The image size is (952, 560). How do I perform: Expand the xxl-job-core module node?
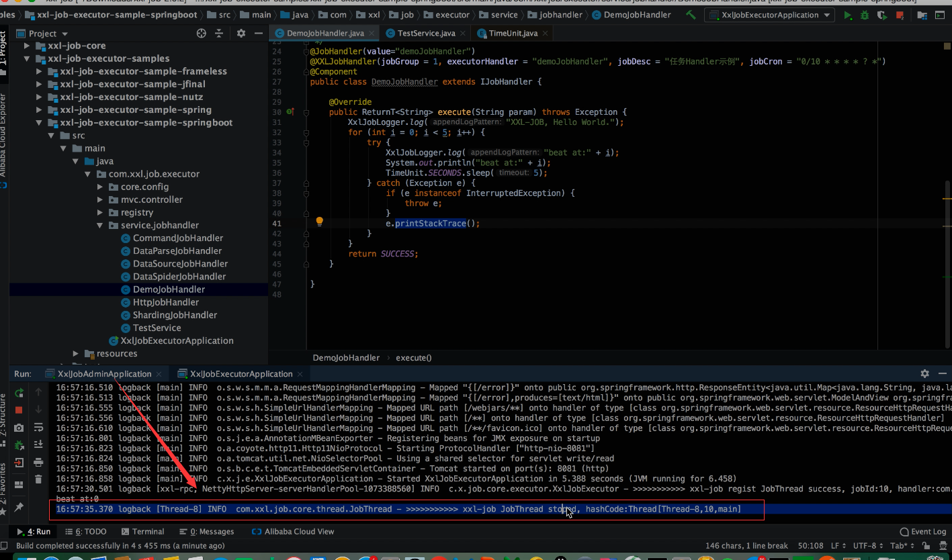pos(28,46)
